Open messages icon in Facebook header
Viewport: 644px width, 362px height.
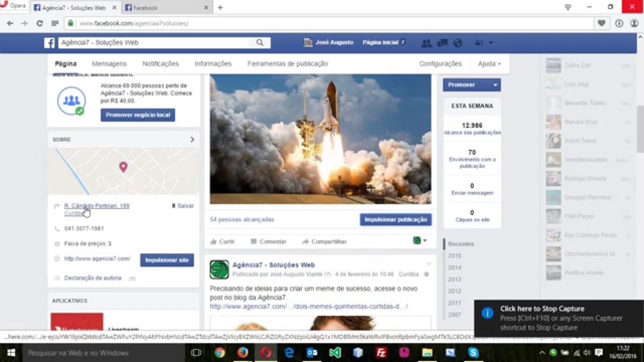coord(443,43)
